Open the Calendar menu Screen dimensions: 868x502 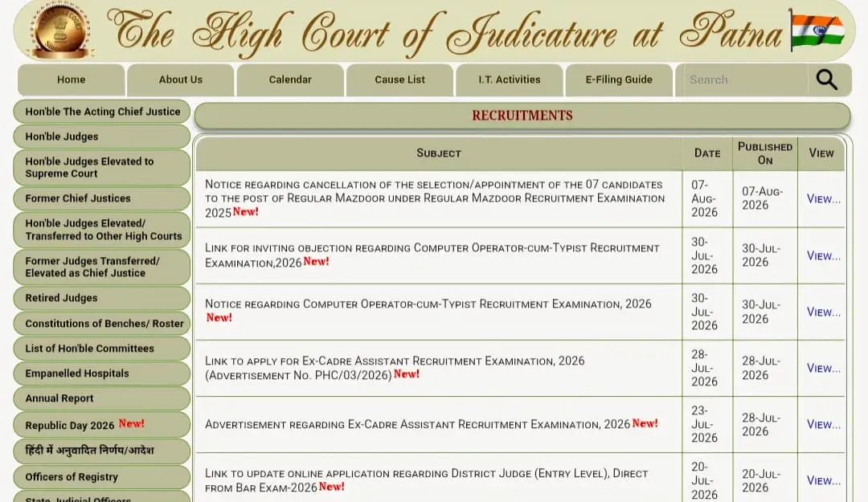290,80
